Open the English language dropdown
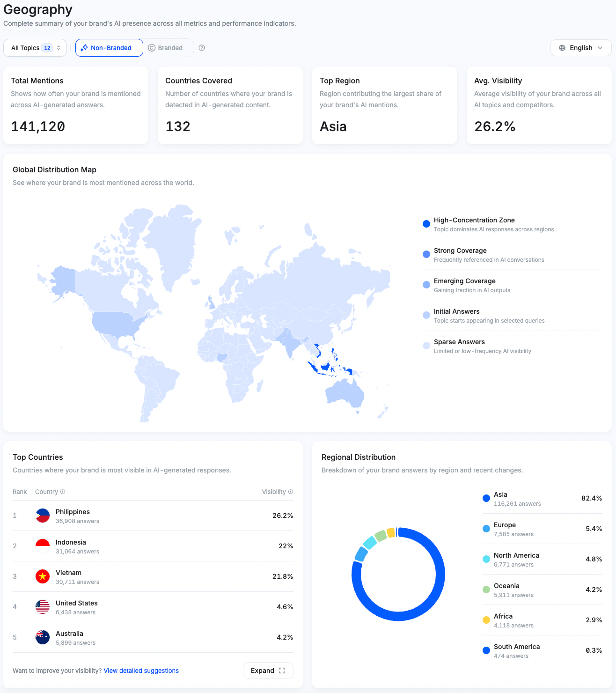616x693 pixels. pos(580,47)
